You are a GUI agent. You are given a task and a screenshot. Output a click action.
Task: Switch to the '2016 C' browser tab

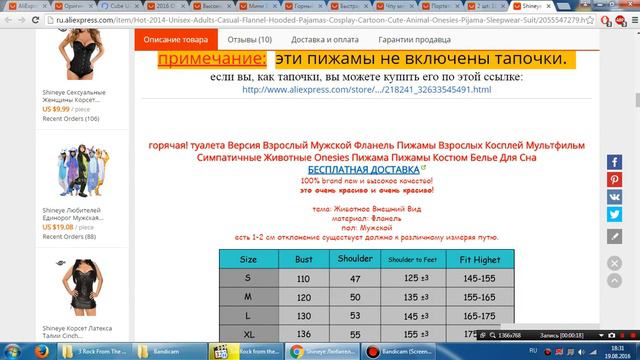165,6
